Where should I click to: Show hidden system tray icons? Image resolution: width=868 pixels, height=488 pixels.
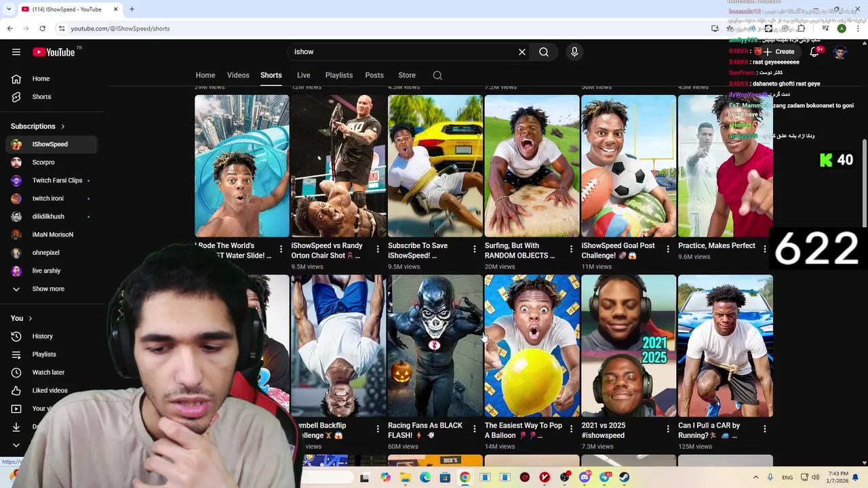coord(755,478)
